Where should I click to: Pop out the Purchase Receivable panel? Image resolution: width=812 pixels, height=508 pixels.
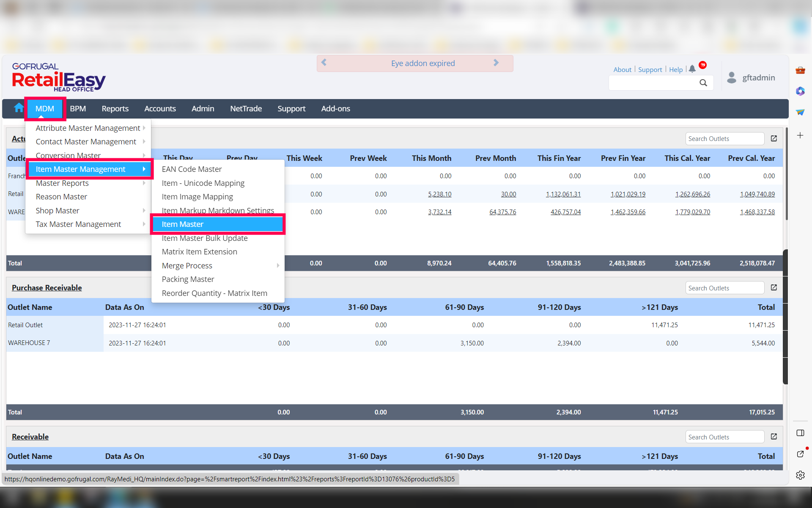(x=774, y=287)
